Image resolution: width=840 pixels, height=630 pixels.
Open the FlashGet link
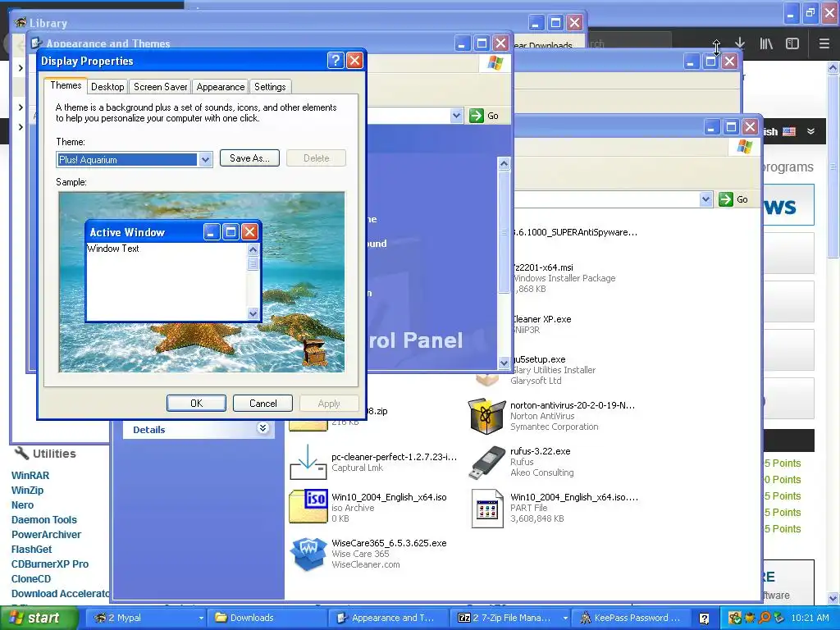[31, 549]
